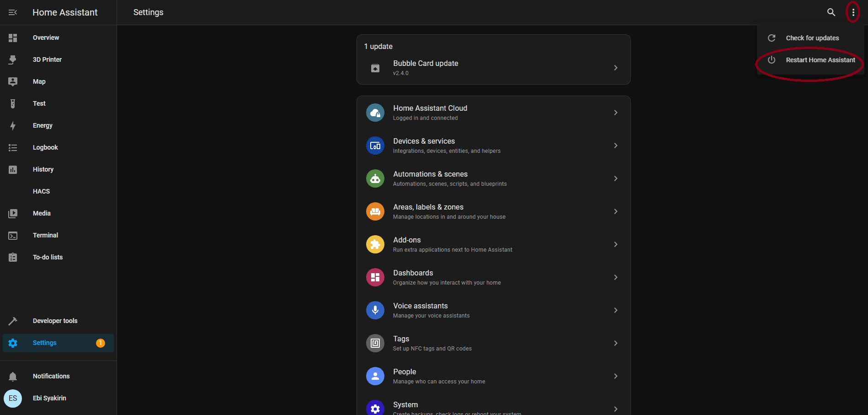Click the Energy lightning bolt icon

[13, 125]
